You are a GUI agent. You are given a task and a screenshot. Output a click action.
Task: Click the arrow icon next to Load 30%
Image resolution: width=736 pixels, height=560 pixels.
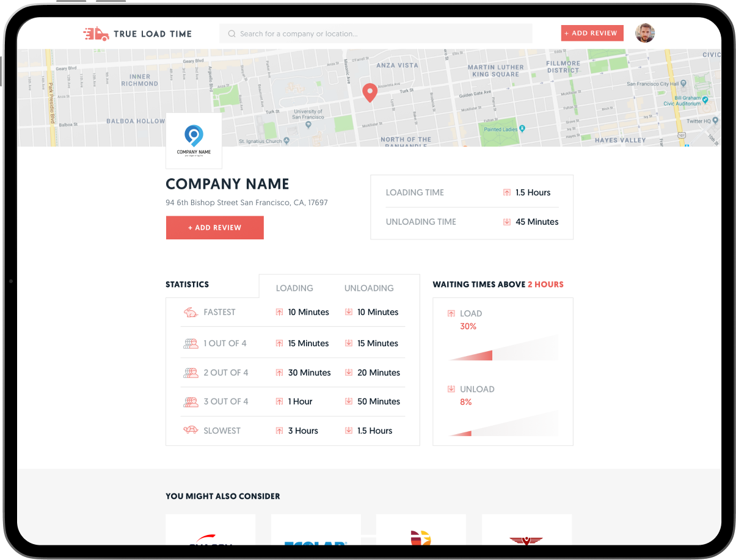tap(451, 313)
